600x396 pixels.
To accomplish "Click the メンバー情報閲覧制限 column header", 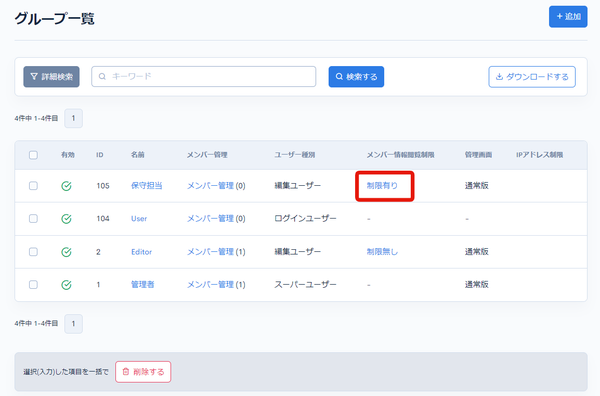I will coord(400,155).
